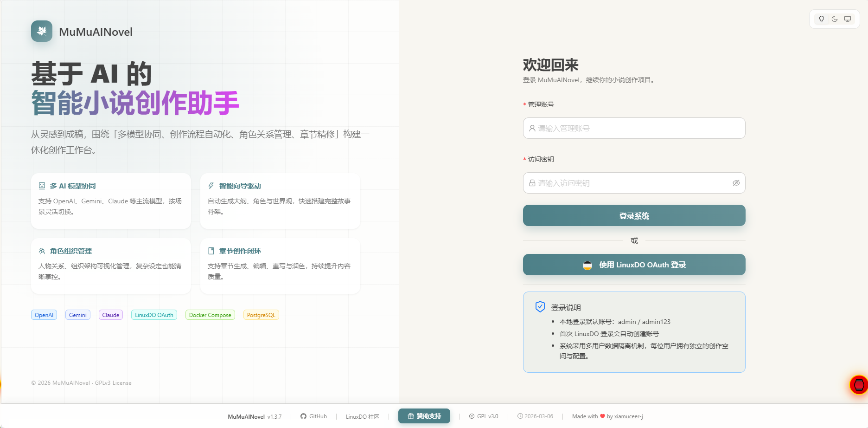This screenshot has height=428, width=868.
Task: Click the OpenAI tag
Action: pos(44,315)
